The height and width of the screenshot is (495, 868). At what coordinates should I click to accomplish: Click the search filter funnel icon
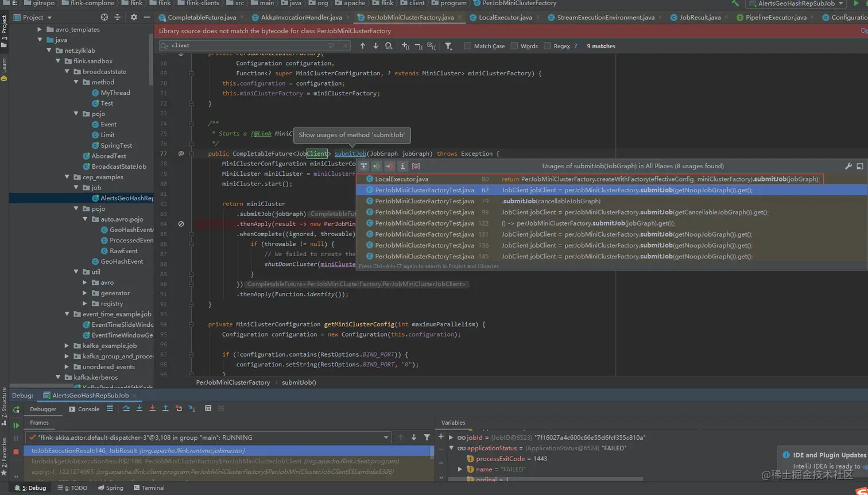(448, 46)
